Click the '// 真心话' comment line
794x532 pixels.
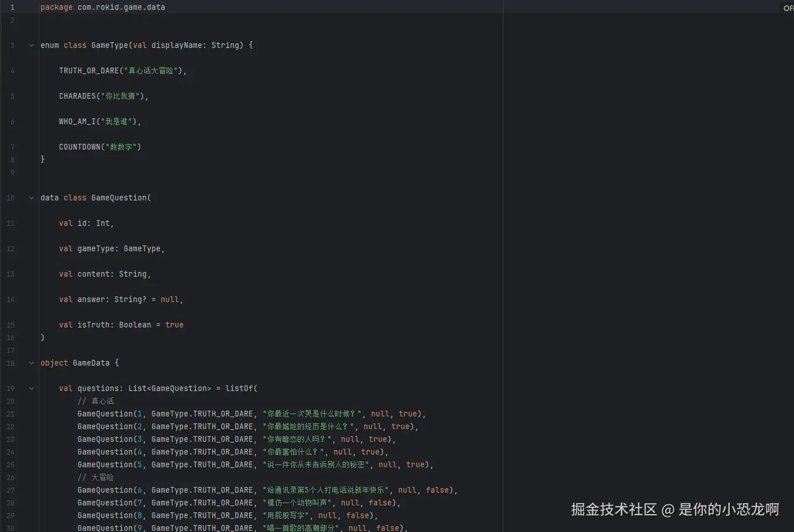click(95, 401)
